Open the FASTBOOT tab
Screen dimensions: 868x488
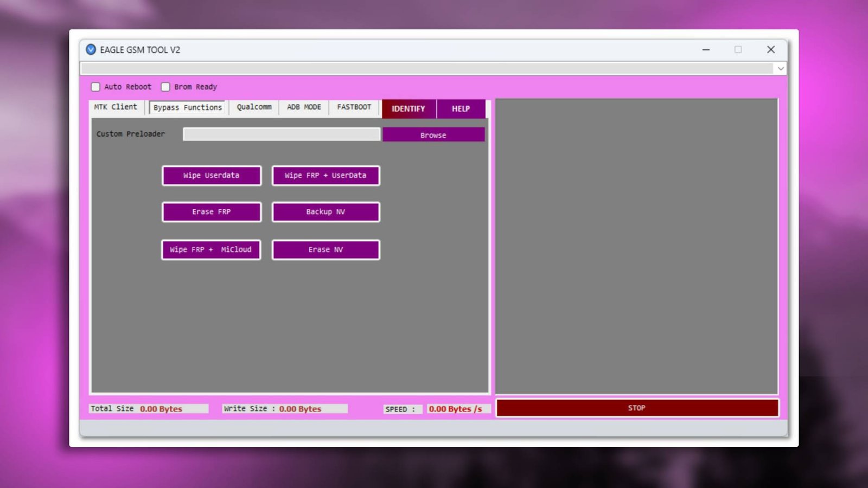click(353, 107)
